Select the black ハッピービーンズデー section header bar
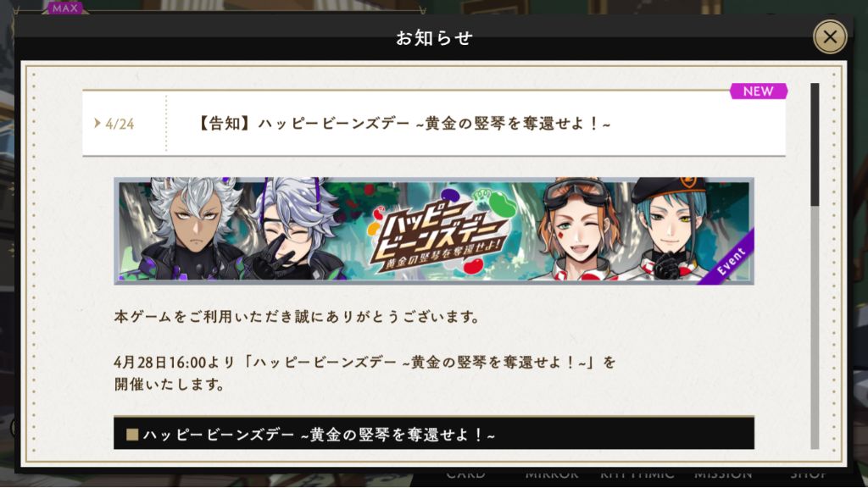 click(x=434, y=433)
